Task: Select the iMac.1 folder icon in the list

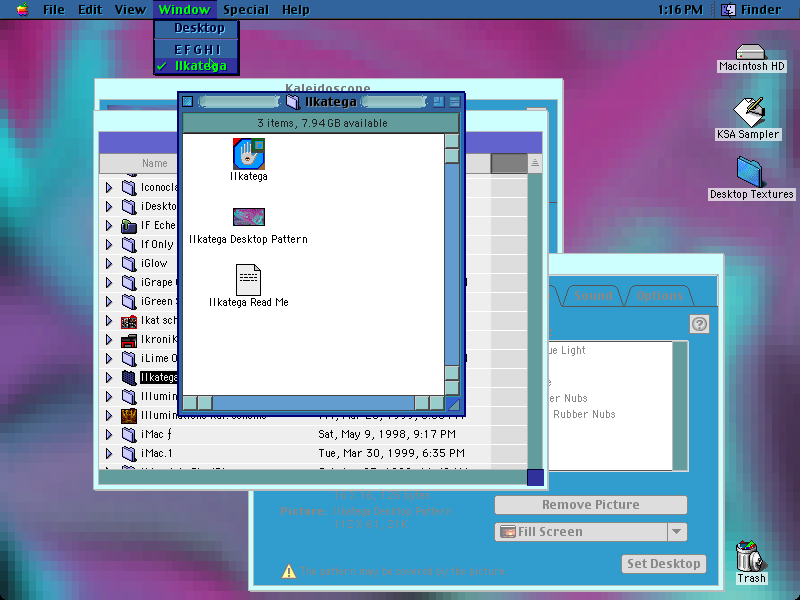Action: (x=129, y=454)
